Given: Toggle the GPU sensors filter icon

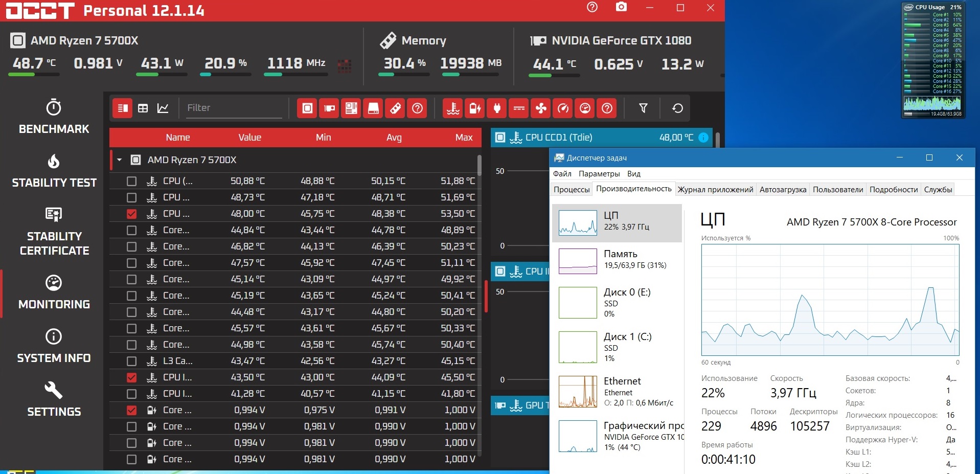Looking at the screenshot, I should pyautogui.click(x=329, y=108).
